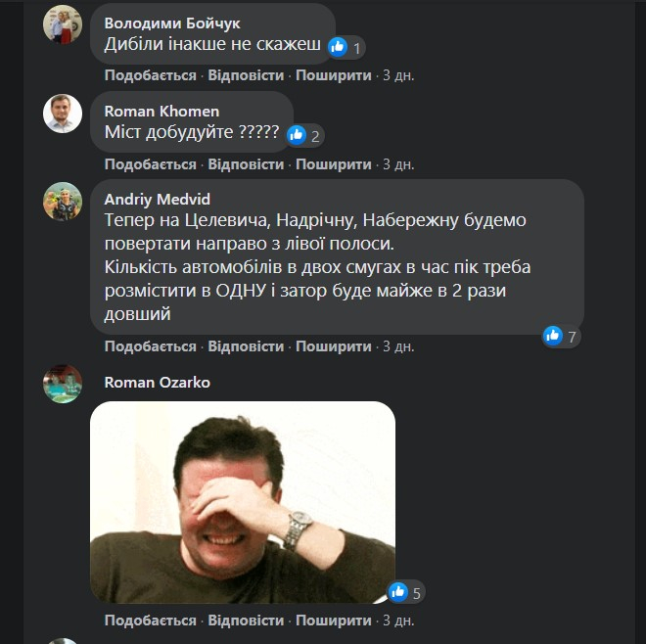Image resolution: width=646 pixels, height=644 pixels.
Task: Open Roman Ozarko's profile avatar
Action: tap(62, 384)
